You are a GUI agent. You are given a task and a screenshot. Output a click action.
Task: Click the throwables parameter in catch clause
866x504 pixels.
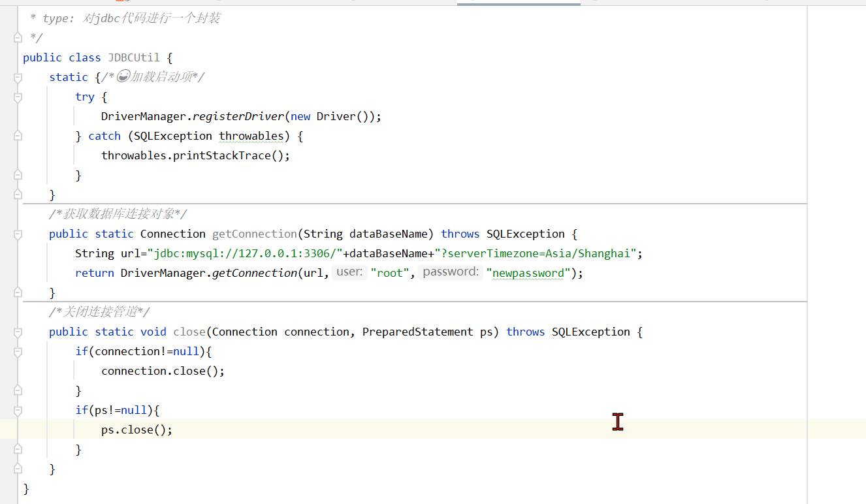pyautogui.click(x=251, y=136)
